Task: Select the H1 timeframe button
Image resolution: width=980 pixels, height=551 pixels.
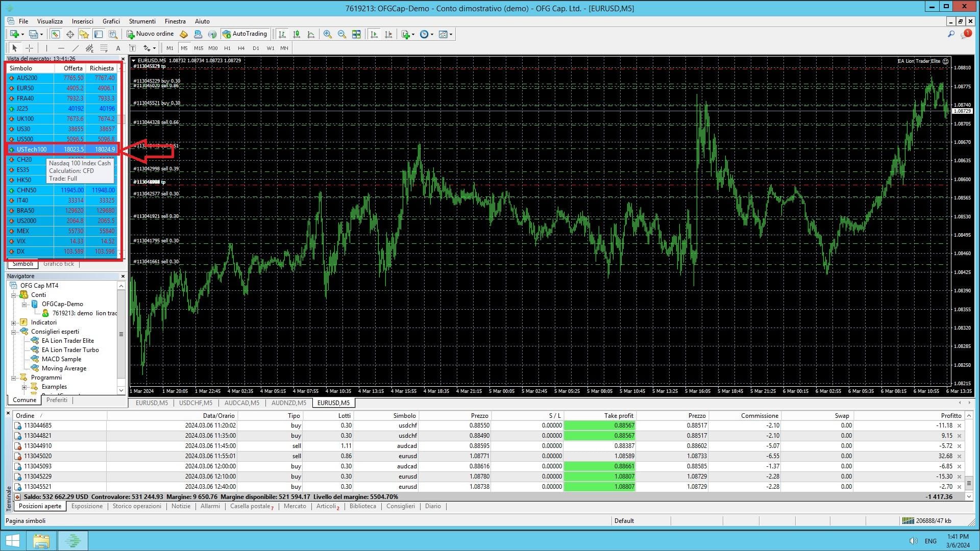Action: click(227, 48)
